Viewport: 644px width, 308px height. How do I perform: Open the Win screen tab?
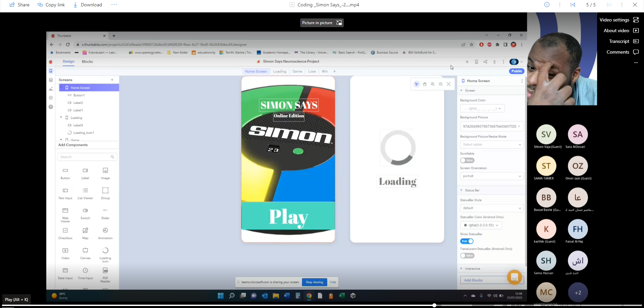tap(325, 71)
